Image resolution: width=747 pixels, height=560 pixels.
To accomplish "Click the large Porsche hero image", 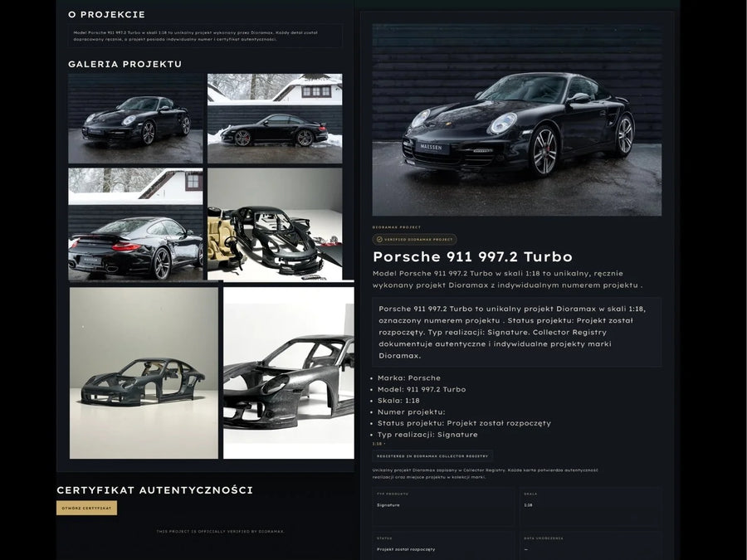I will [x=517, y=119].
